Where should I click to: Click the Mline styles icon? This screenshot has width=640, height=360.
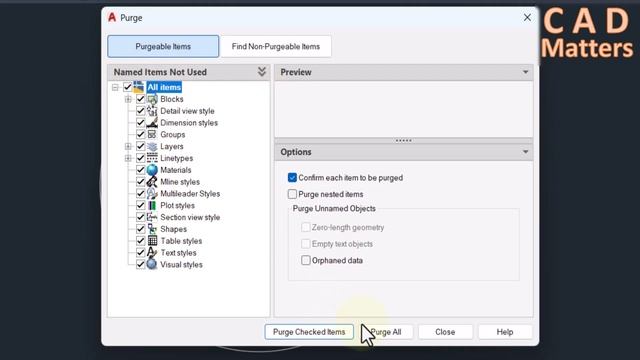[152, 182]
